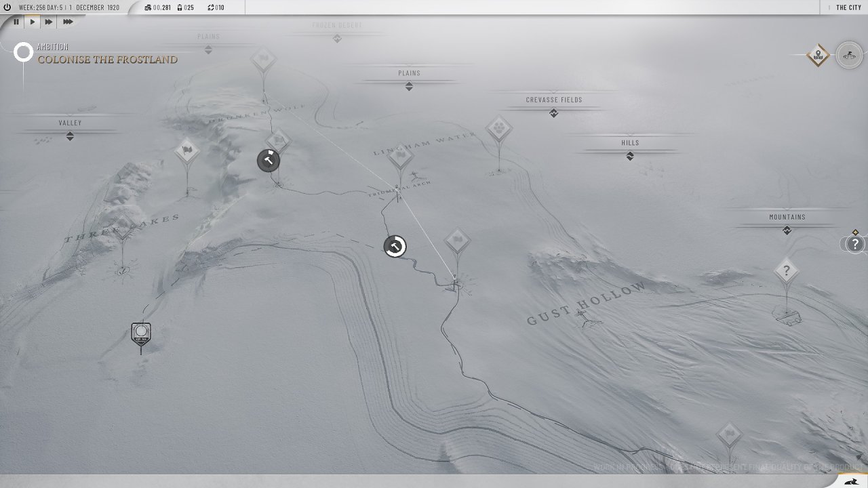Click the Ambition ring icon
The image size is (868, 488).
click(24, 52)
